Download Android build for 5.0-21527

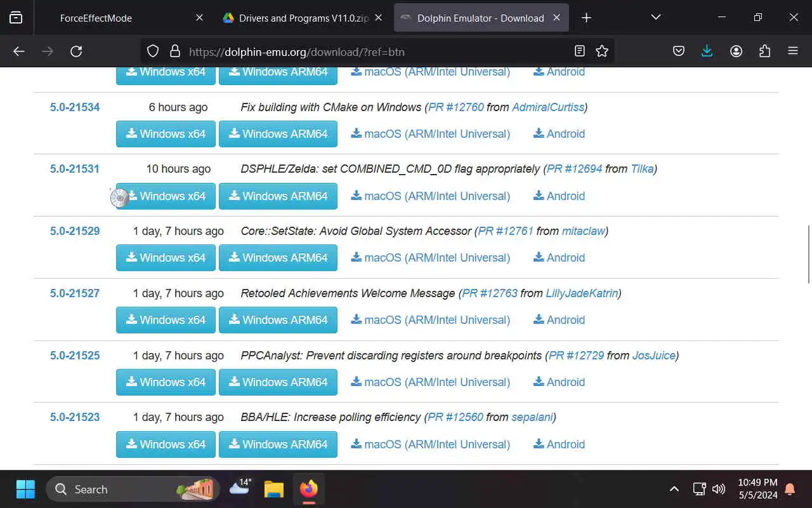click(x=559, y=320)
